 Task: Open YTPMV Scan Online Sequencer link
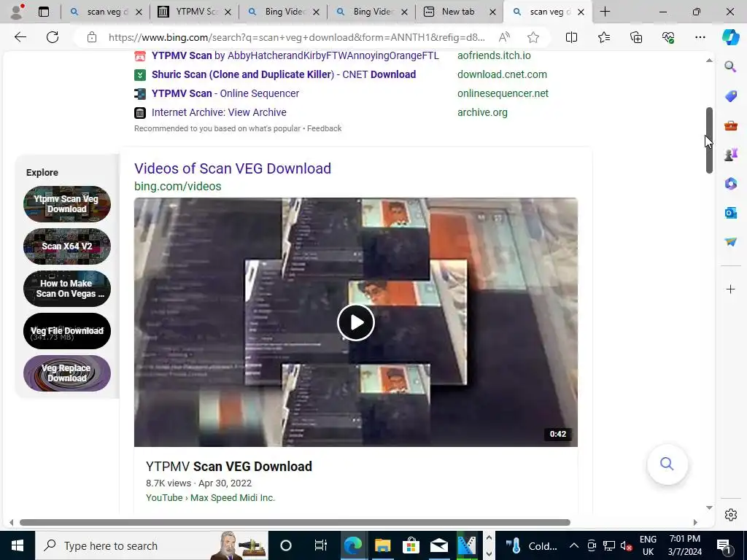[x=225, y=93]
